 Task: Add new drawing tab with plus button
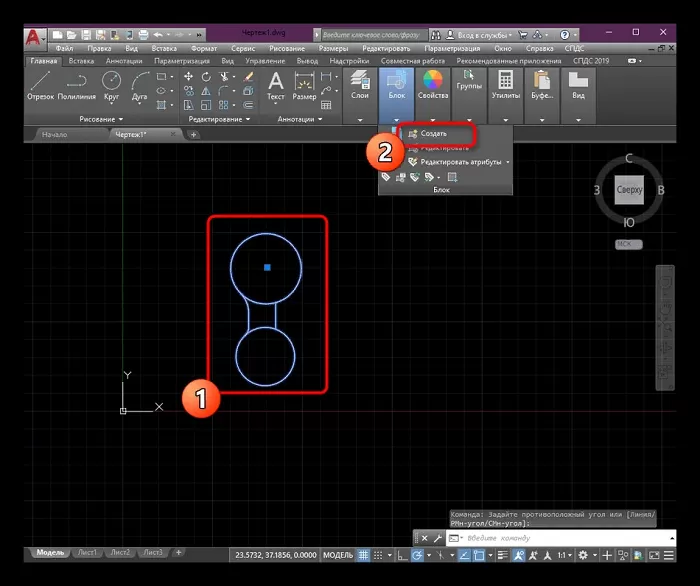193,134
